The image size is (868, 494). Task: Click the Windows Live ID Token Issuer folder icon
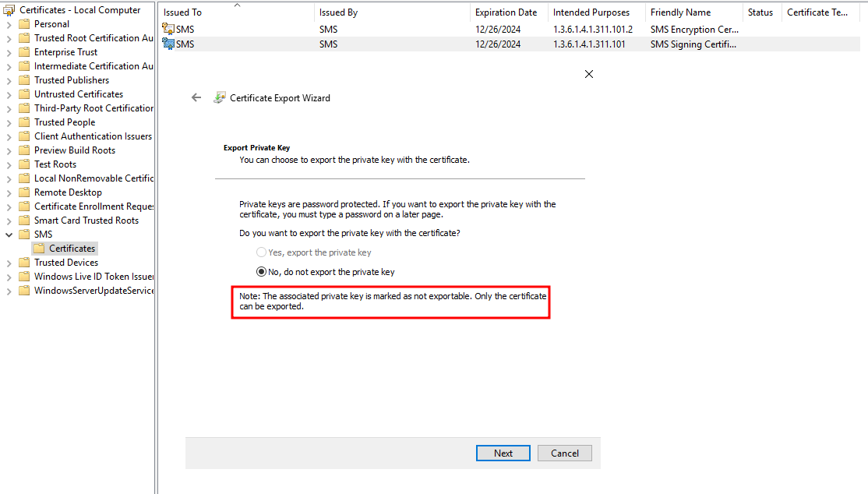24,277
